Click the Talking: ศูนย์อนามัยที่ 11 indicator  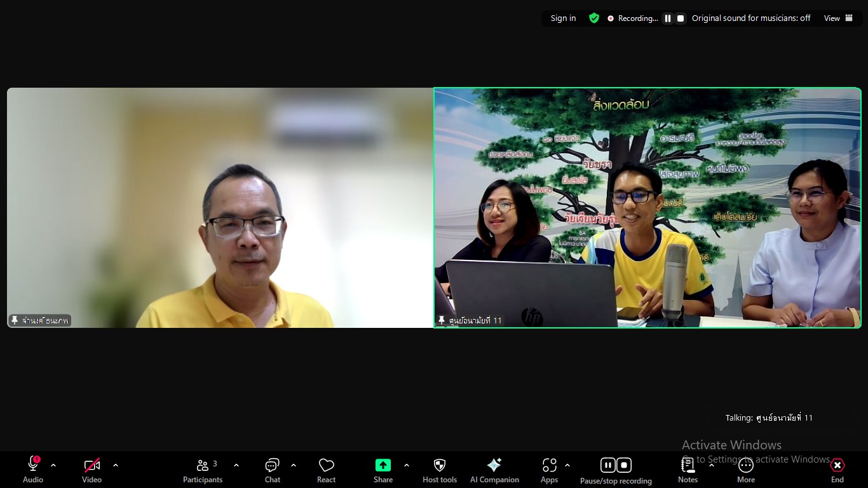[x=769, y=417]
